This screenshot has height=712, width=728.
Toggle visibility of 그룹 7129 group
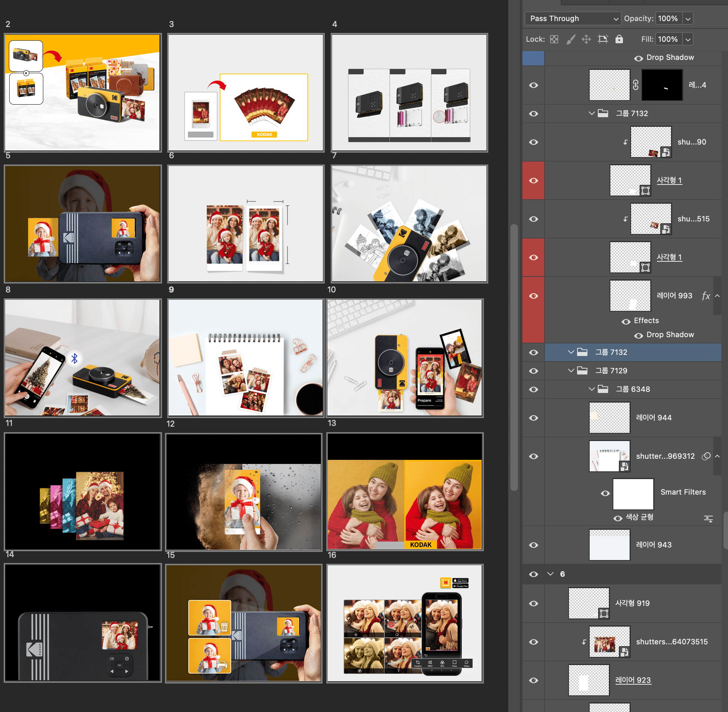[x=533, y=371]
